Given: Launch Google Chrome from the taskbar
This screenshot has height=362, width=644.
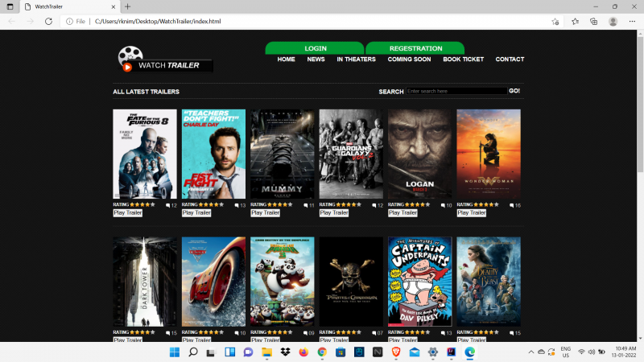Looking at the screenshot, I should (x=322, y=352).
